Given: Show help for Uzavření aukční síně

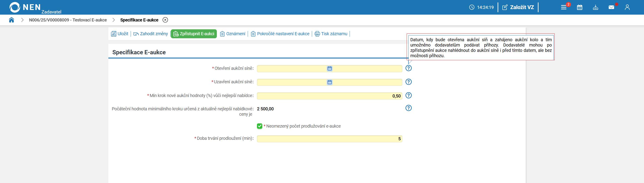Looking at the screenshot, I should 408,82.
